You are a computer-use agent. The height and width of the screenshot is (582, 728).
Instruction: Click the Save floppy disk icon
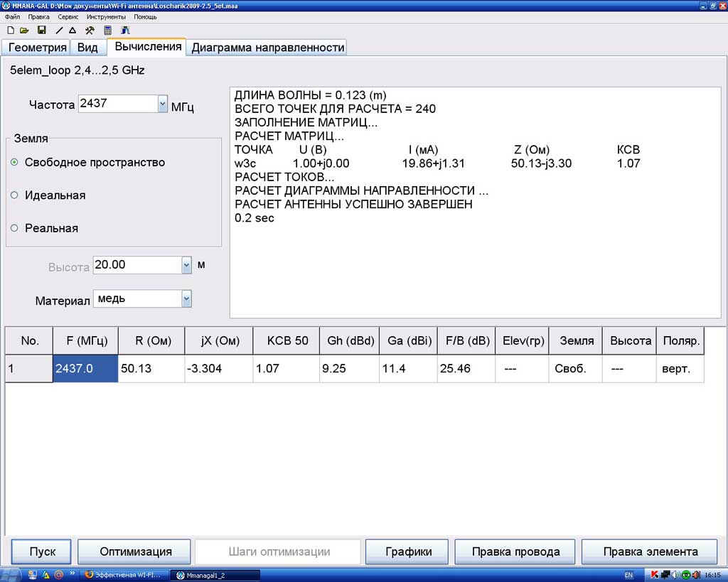point(42,31)
